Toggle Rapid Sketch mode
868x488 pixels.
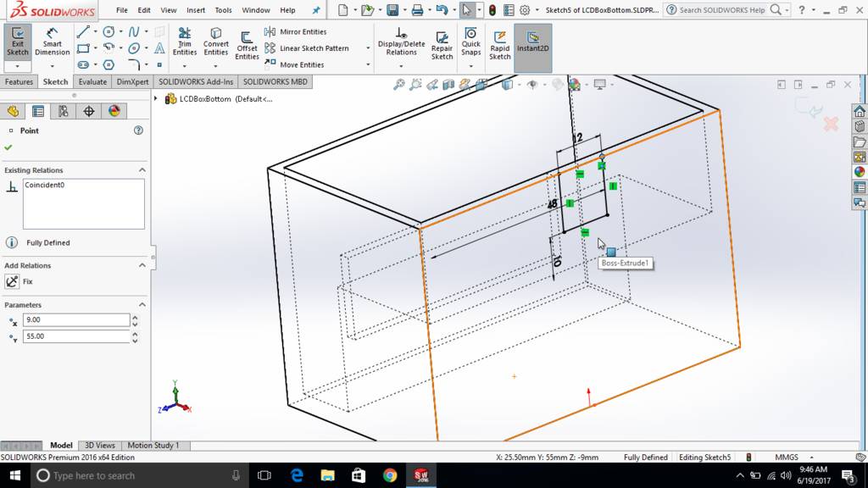(x=500, y=45)
